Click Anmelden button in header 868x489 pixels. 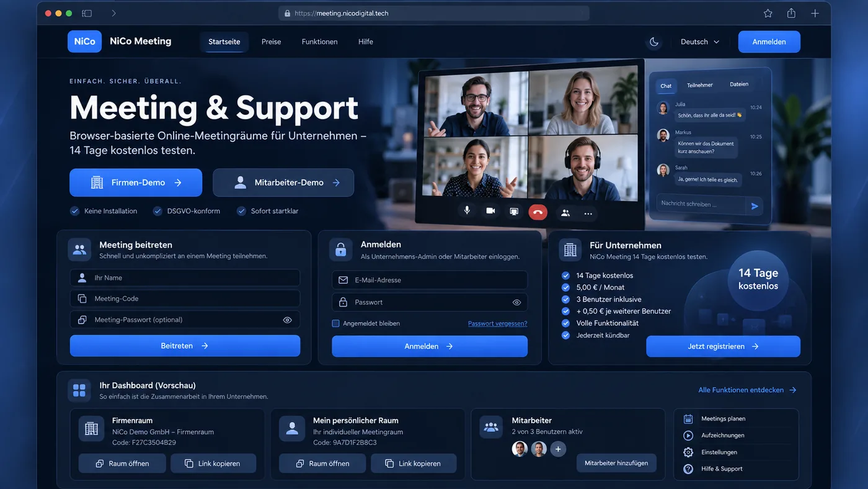point(769,42)
